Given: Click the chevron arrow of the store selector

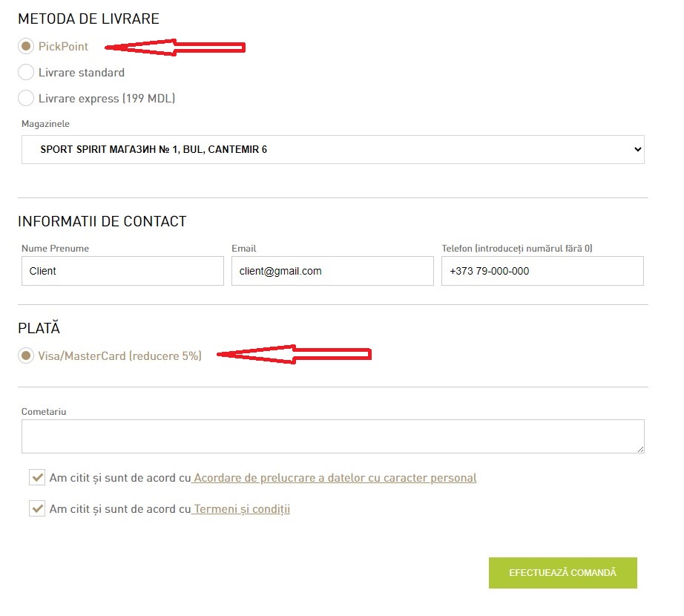Looking at the screenshot, I should (x=637, y=149).
